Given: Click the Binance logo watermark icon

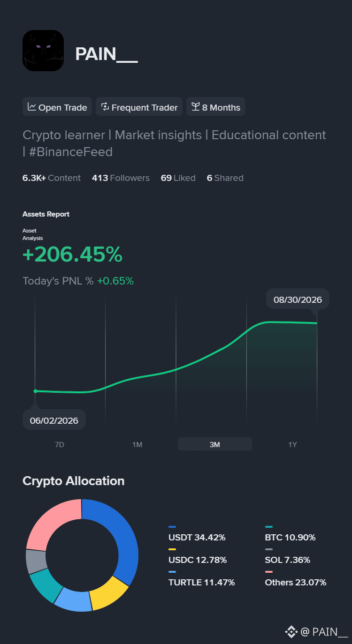Looking at the screenshot, I should click(291, 632).
